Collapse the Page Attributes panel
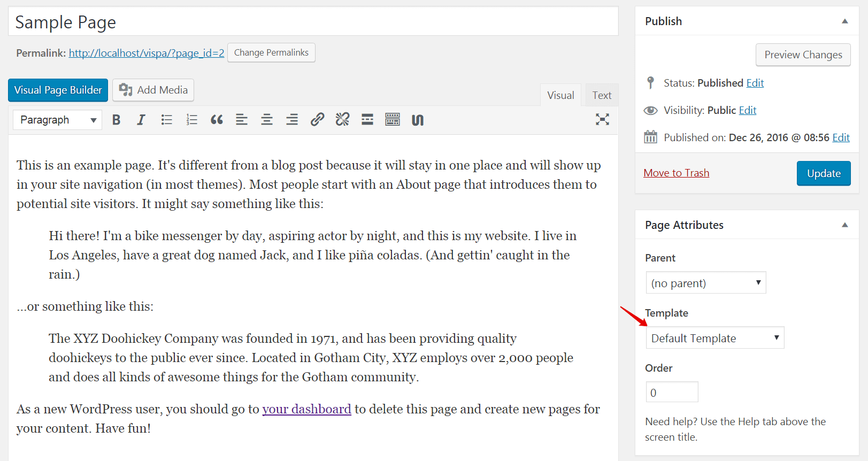This screenshot has height=461, width=868. coord(844,225)
